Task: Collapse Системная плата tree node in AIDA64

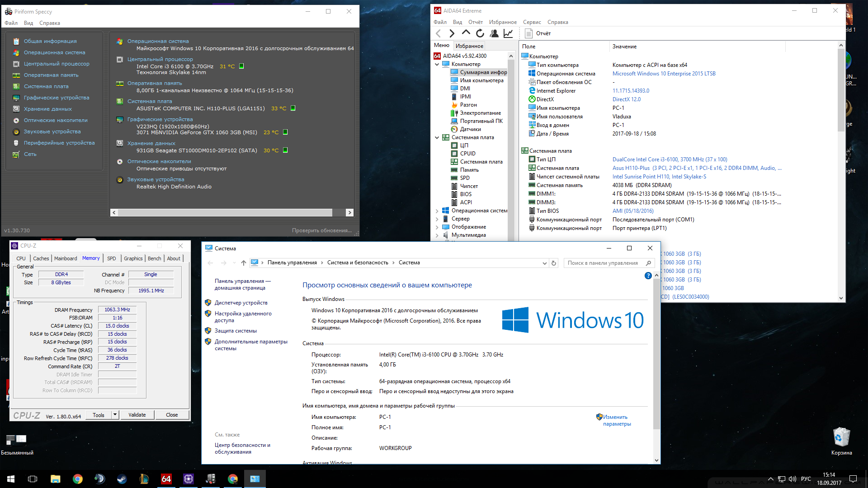Action: tap(437, 137)
